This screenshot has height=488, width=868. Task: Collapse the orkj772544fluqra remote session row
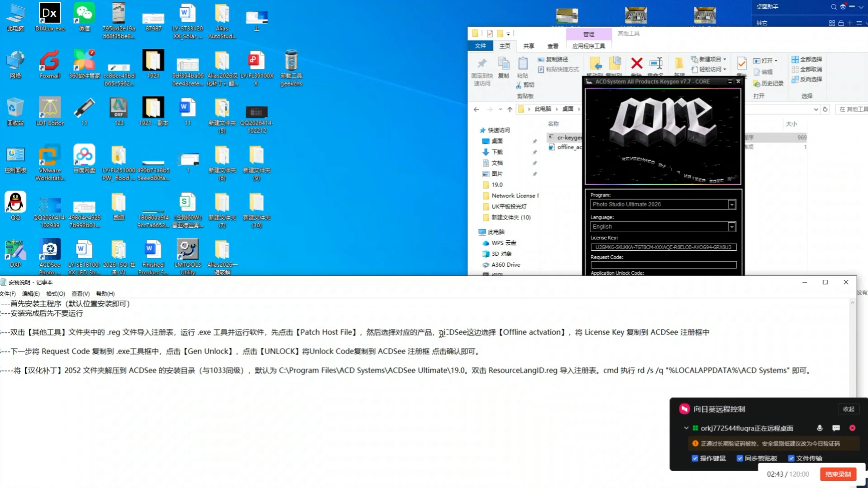[686, 428]
